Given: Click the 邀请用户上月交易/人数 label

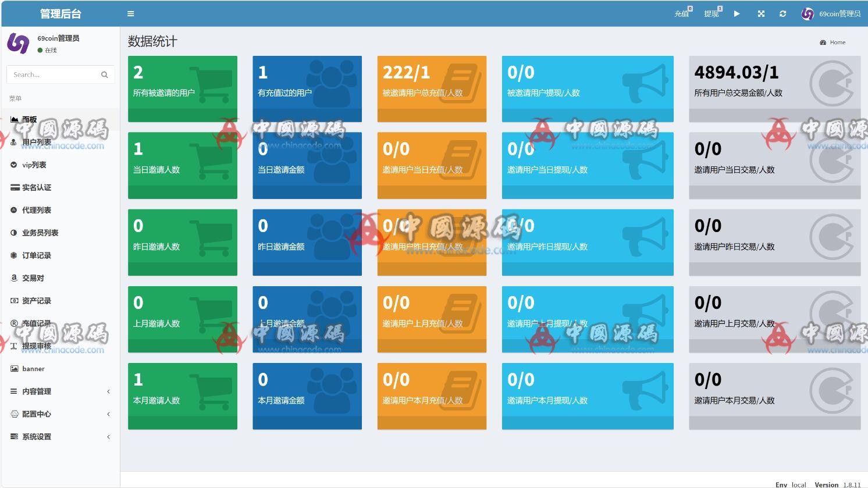Looking at the screenshot, I should tap(734, 323).
